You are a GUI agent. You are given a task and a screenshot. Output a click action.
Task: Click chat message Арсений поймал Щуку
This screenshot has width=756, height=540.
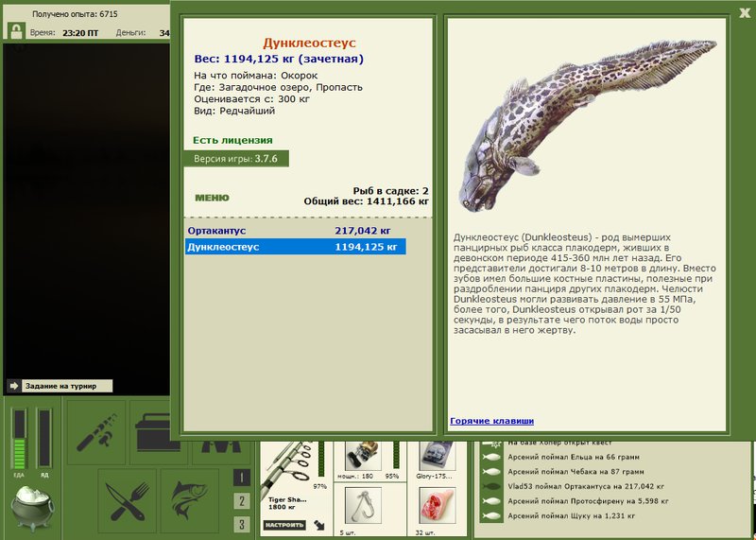[572, 515]
